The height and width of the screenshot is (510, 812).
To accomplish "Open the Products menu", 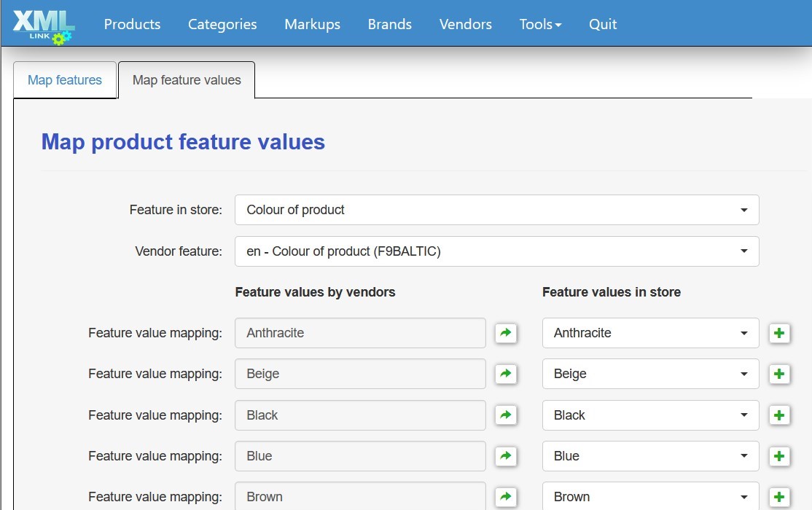I will [132, 24].
